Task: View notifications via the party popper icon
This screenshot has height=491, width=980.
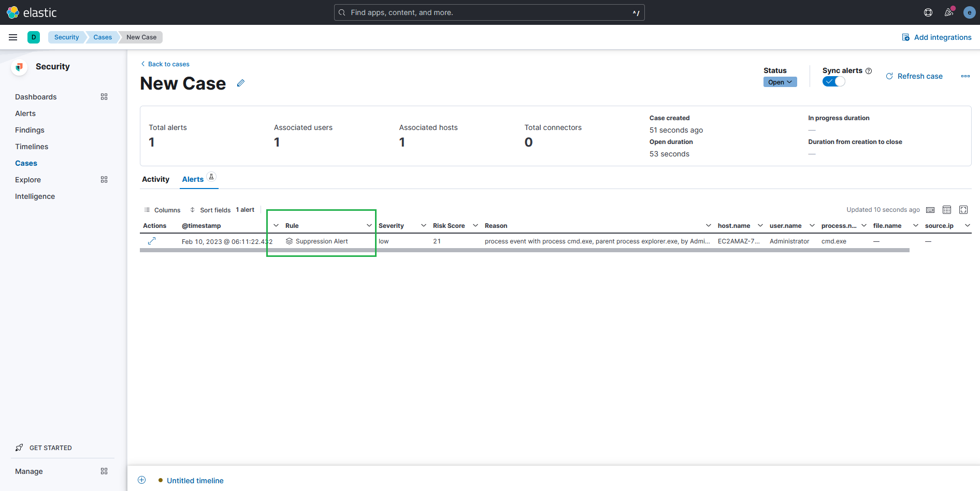Action: (x=949, y=12)
